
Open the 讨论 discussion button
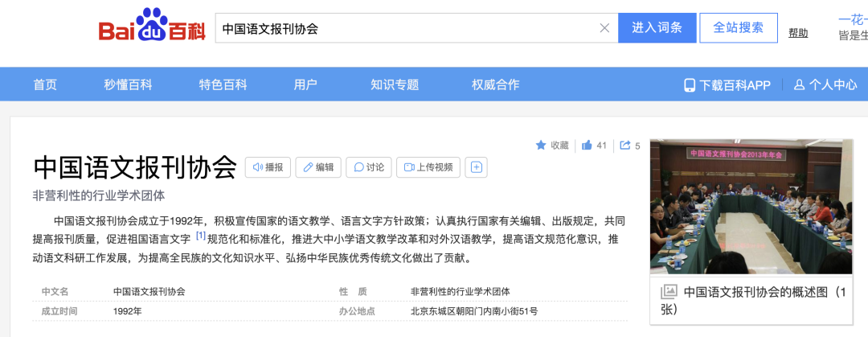click(369, 167)
